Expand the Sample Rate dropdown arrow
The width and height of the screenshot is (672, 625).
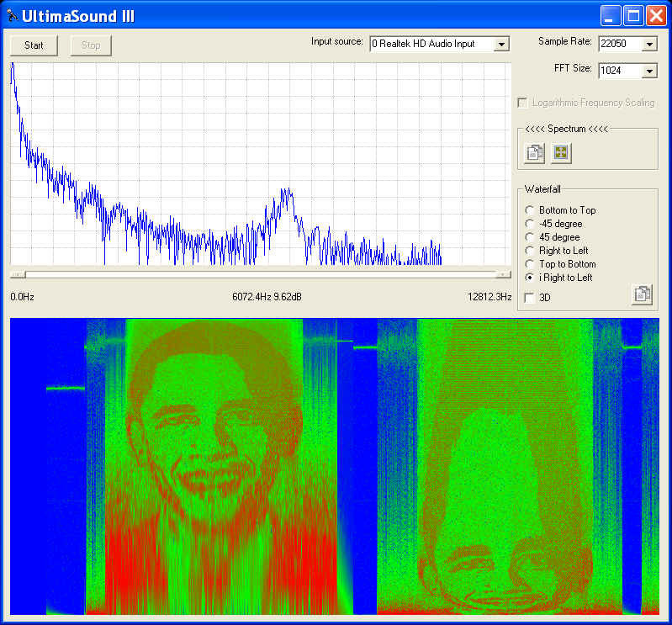[650, 44]
